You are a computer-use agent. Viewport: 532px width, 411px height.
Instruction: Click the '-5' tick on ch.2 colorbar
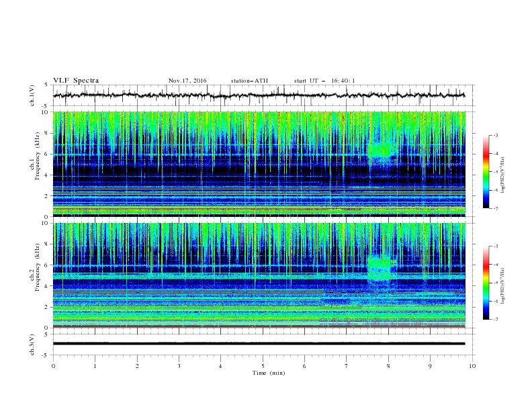coord(495,283)
